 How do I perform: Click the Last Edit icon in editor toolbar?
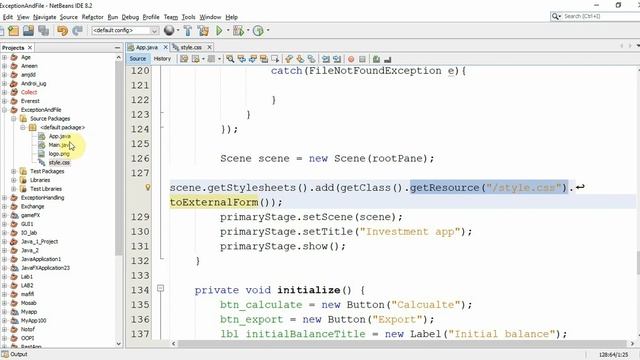click(x=184, y=59)
